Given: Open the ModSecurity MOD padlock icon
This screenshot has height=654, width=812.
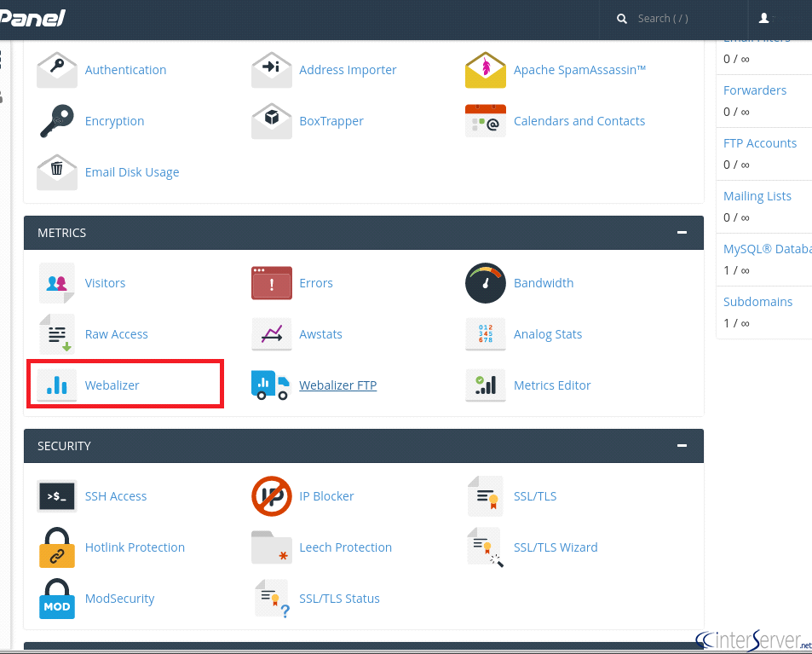Looking at the screenshot, I should [x=57, y=599].
